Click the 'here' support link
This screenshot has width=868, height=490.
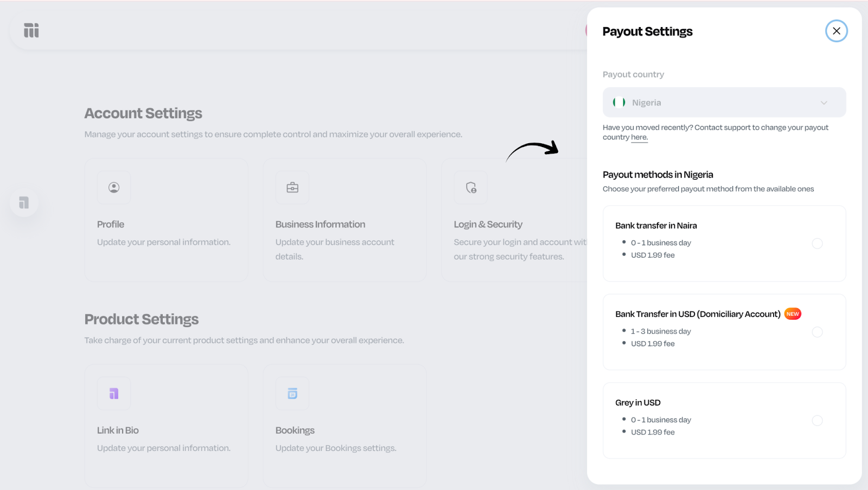point(639,137)
